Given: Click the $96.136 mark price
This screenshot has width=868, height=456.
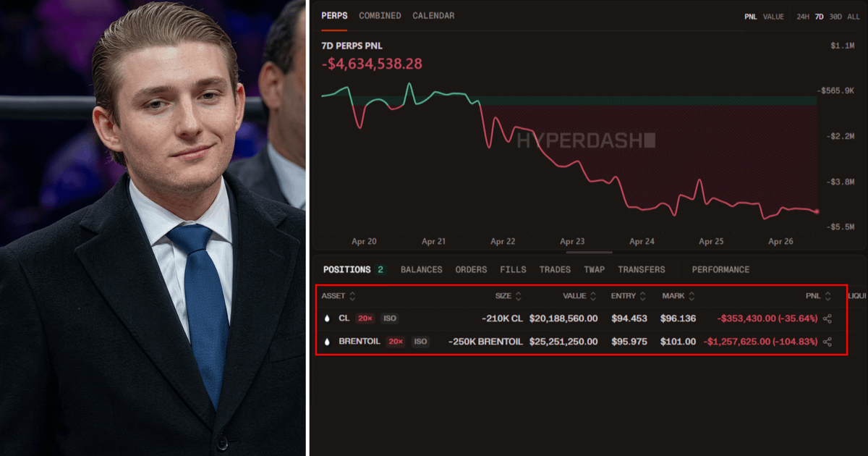Looking at the screenshot, I should tap(678, 318).
